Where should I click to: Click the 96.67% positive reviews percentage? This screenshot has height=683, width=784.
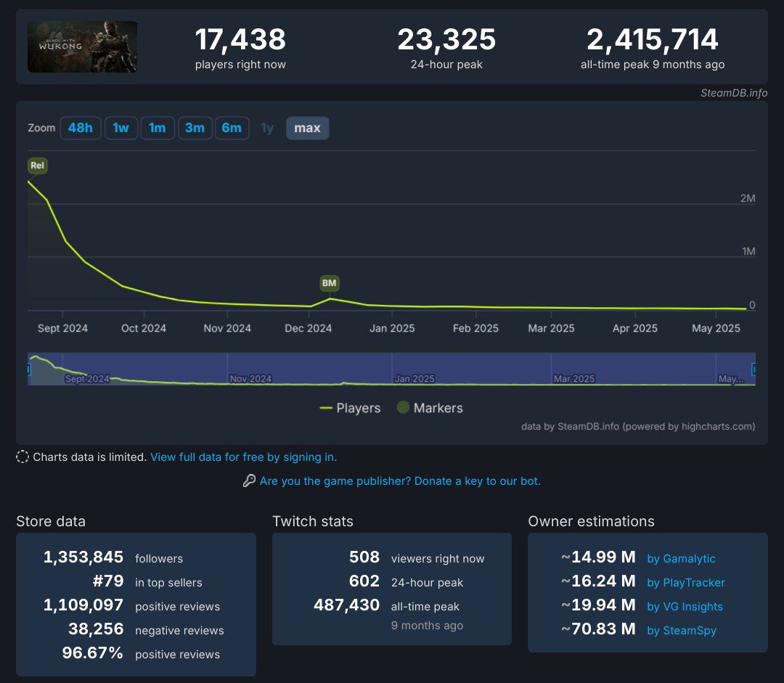pyautogui.click(x=92, y=653)
